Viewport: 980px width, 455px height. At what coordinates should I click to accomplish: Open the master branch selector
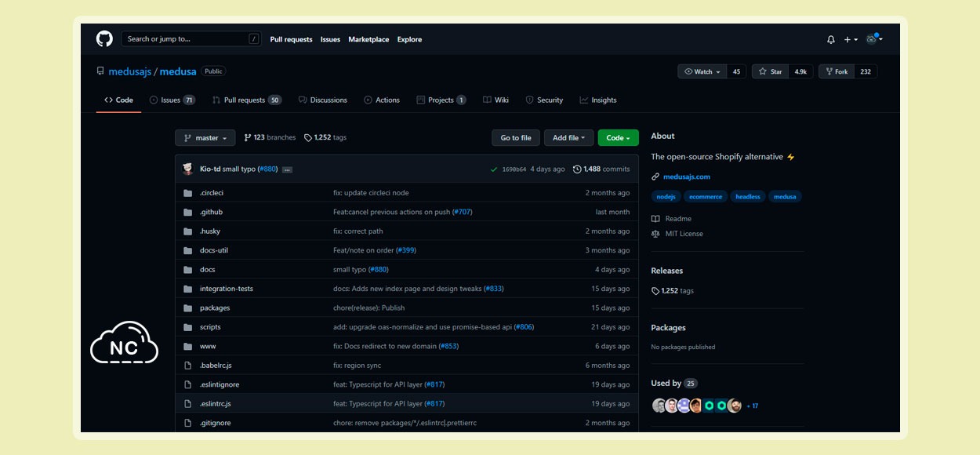(205, 138)
